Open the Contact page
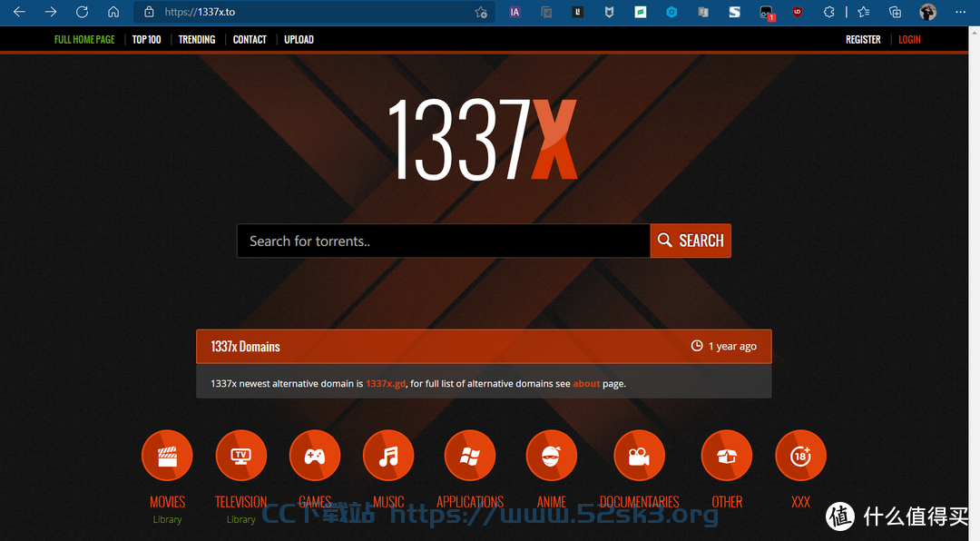Image resolution: width=980 pixels, height=541 pixels. [x=250, y=39]
